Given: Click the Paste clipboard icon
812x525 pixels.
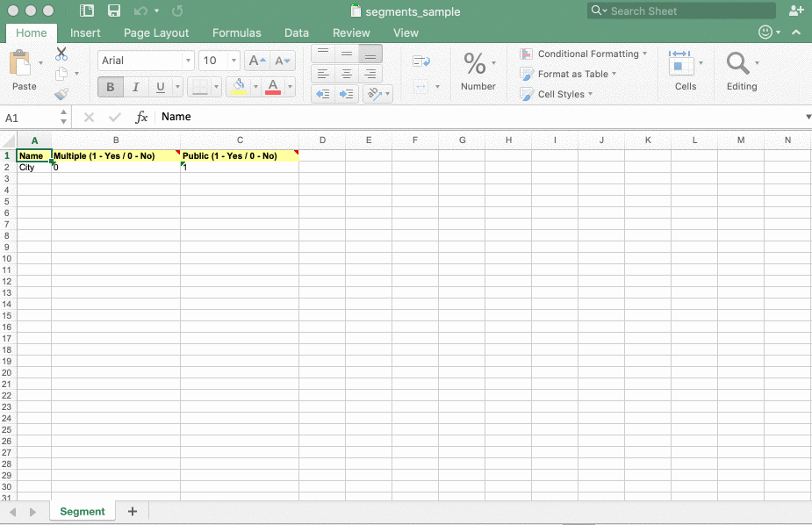Looking at the screenshot, I should point(21,63).
